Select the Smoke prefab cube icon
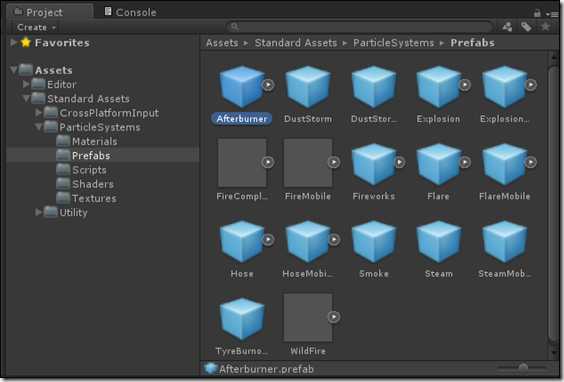Screen dimensions: 564x382 373,241
